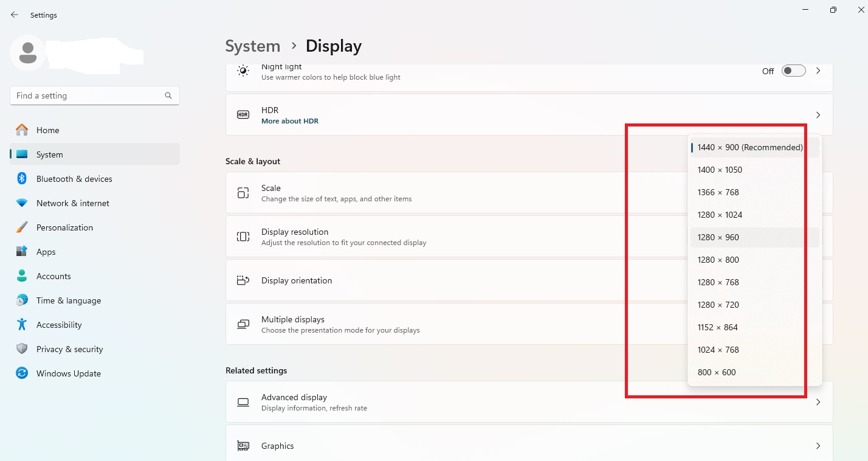Click the search magnifier icon

point(168,95)
